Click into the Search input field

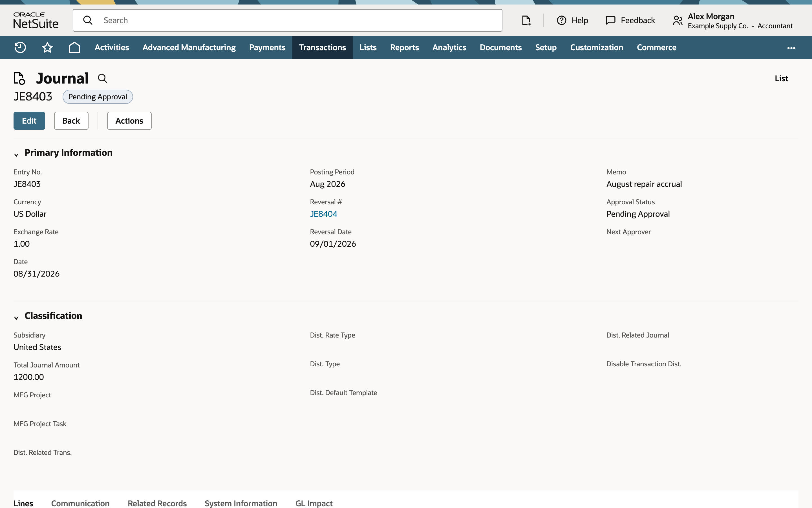pyautogui.click(x=288, y=20)
